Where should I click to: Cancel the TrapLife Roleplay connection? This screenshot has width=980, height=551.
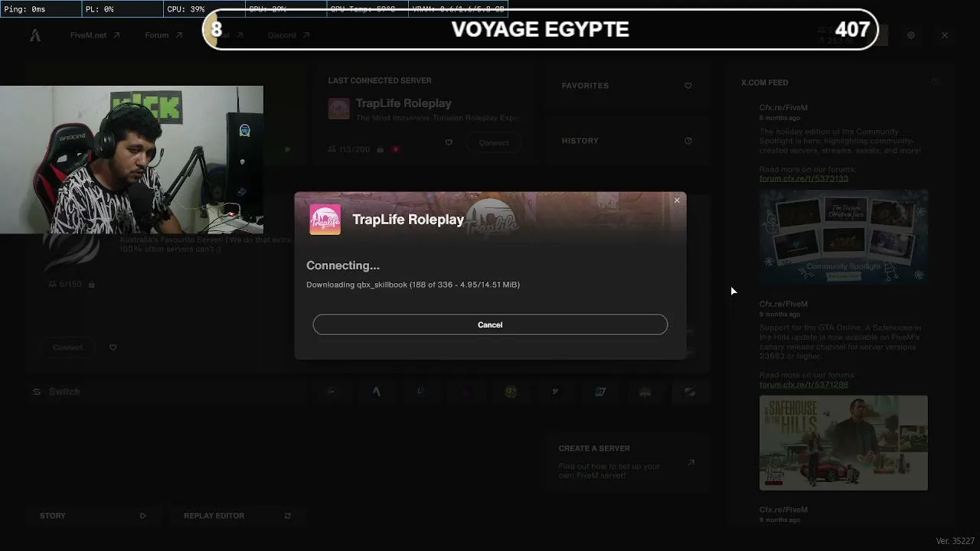click(x=490, y=324)
